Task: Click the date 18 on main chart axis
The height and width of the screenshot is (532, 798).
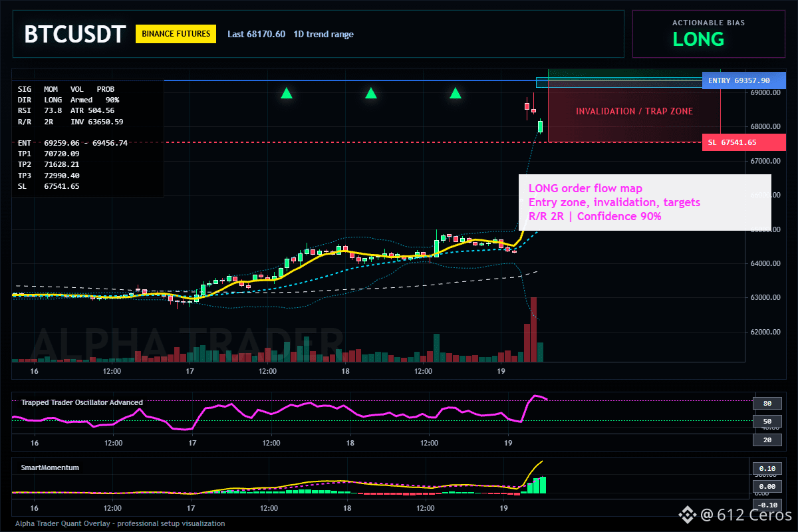Action: pos(346,370)
